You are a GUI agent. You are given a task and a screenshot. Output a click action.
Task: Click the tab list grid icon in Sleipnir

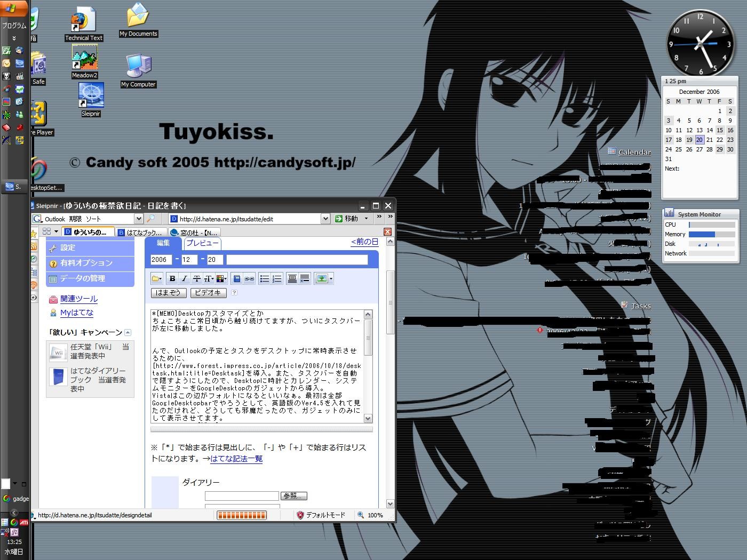46,231
